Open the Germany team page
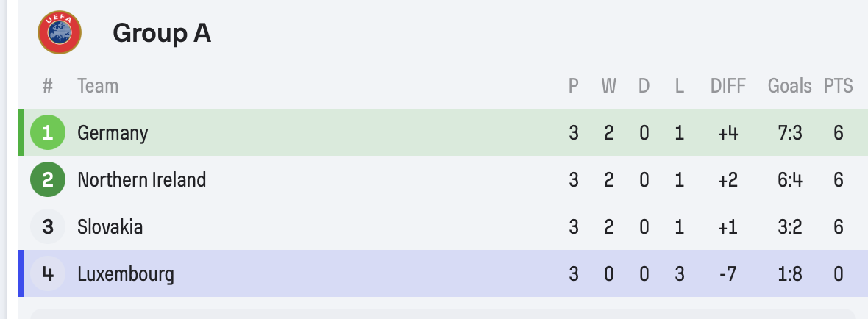This screenshot has height=319, width=868. [x=113, y=133]
